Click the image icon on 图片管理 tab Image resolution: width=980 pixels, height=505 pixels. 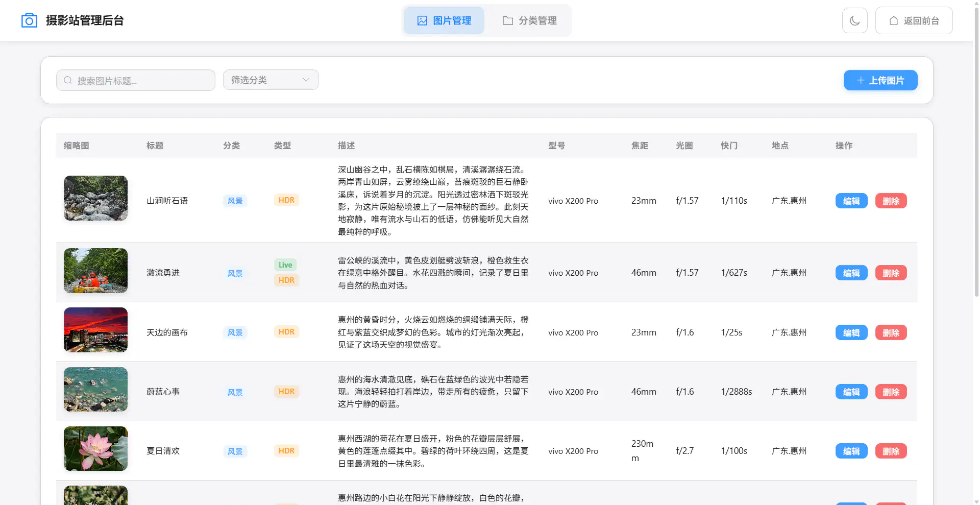422,20
